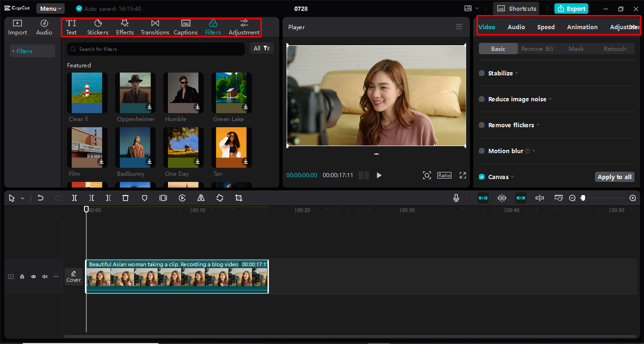Image resolution: width=644 pixels, height=344 pixels.
Task: Expand the Stabilize options arrow
Action: click(517, 73)
